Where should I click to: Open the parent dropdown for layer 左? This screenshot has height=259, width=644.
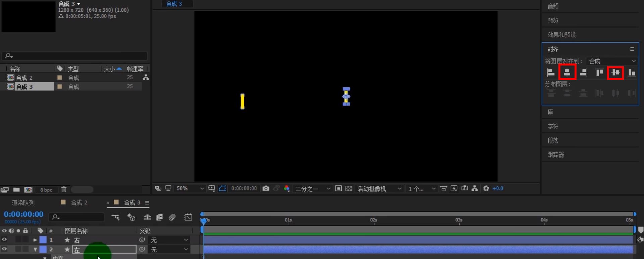click(x=169, y=249)
